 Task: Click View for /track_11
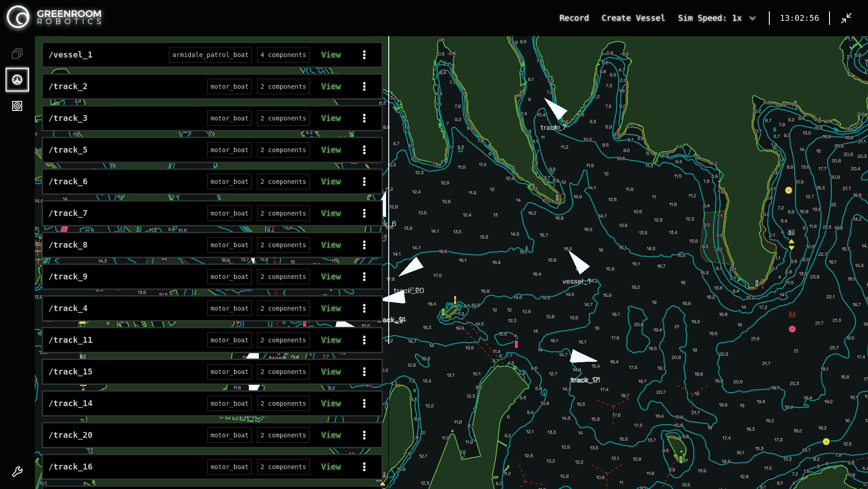[331, 340]
